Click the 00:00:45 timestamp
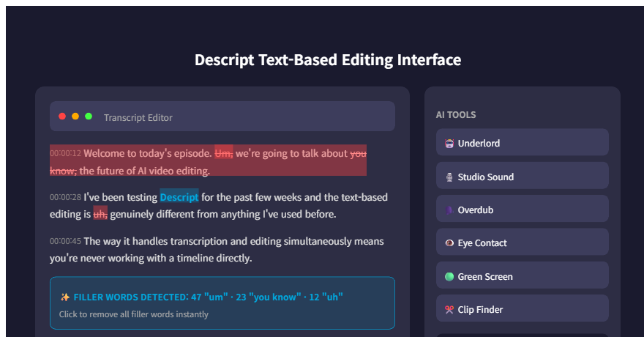The image size is (644, 337). point(65,241)
